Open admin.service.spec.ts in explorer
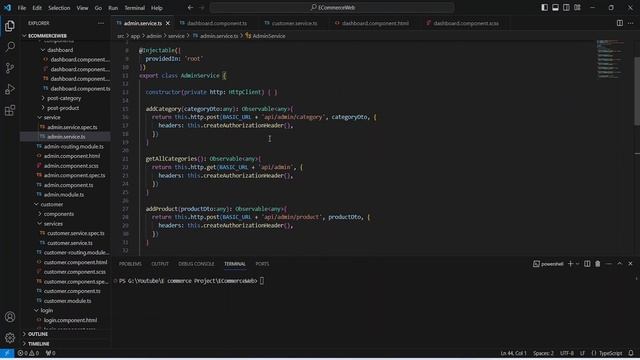 (x=72, y=127)
